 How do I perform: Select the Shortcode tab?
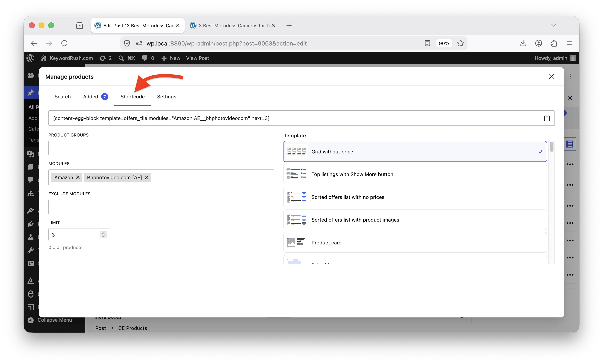(x=132, y=97)
